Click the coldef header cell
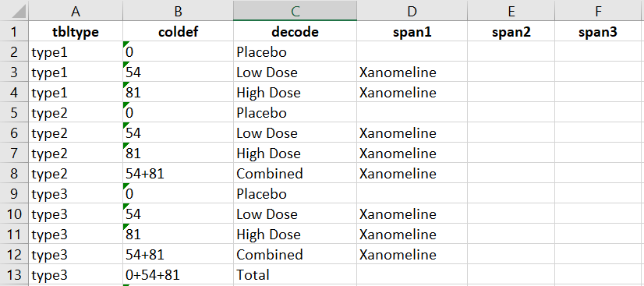This screenshot has width=644, height=286. (178, 32)
